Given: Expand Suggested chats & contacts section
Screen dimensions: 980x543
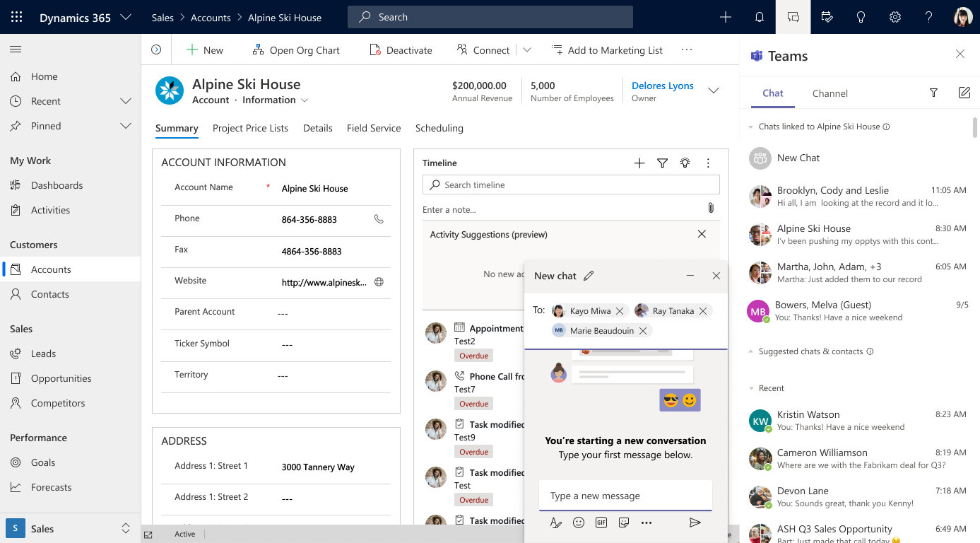Looking at the screenshot, I should click(x=750, y=351).
